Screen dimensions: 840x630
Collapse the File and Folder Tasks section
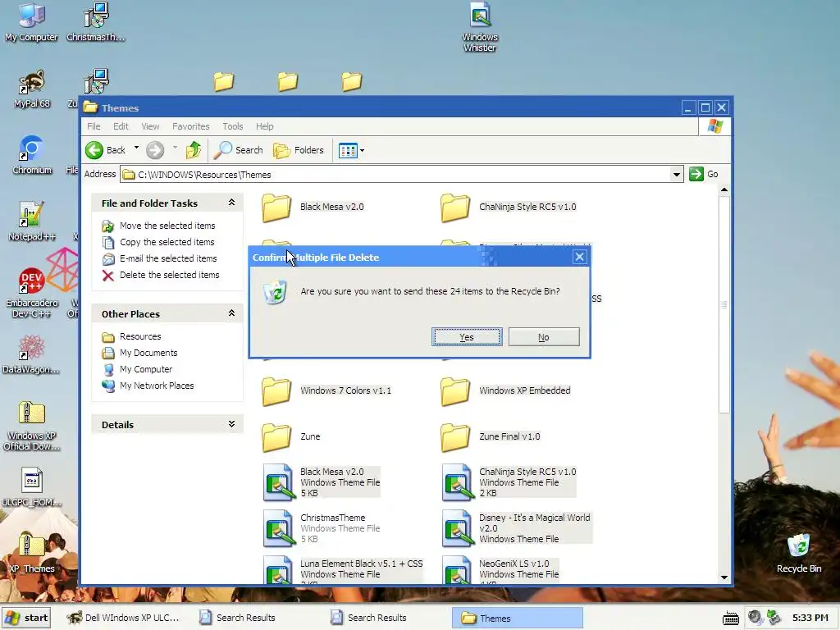tap(231, 203)
